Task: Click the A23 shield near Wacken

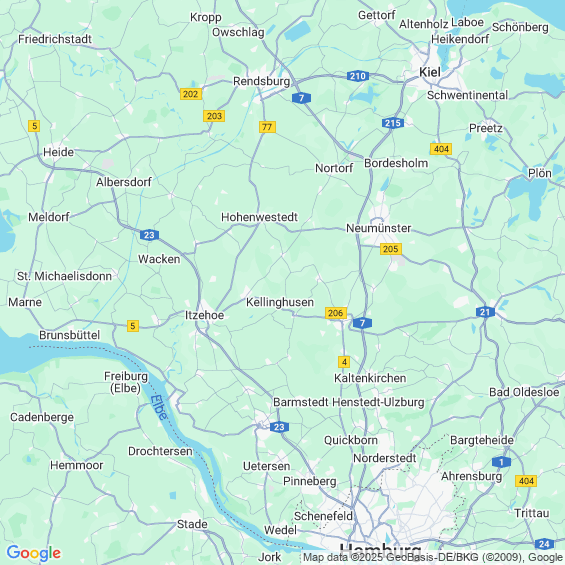Action: pos(149,235)
